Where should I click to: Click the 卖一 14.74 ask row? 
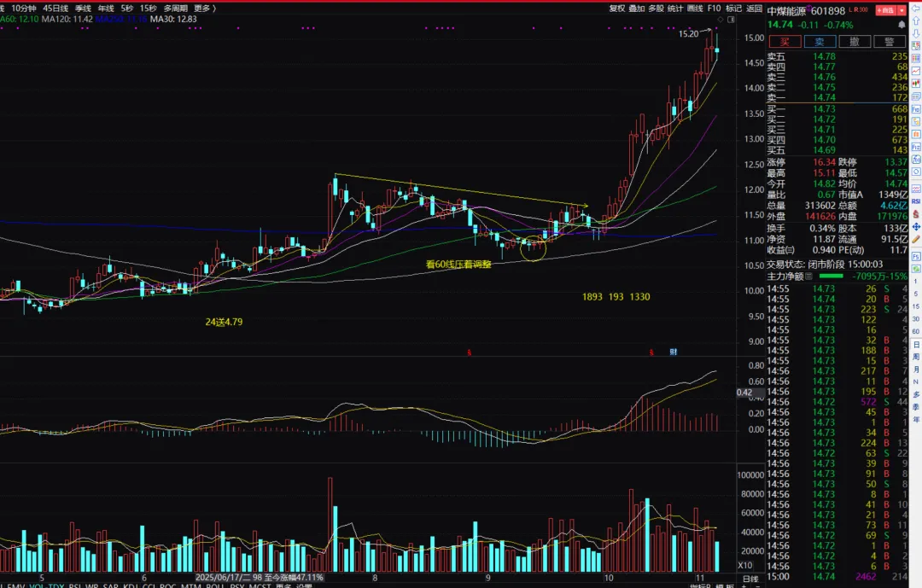tap(837, 97)
